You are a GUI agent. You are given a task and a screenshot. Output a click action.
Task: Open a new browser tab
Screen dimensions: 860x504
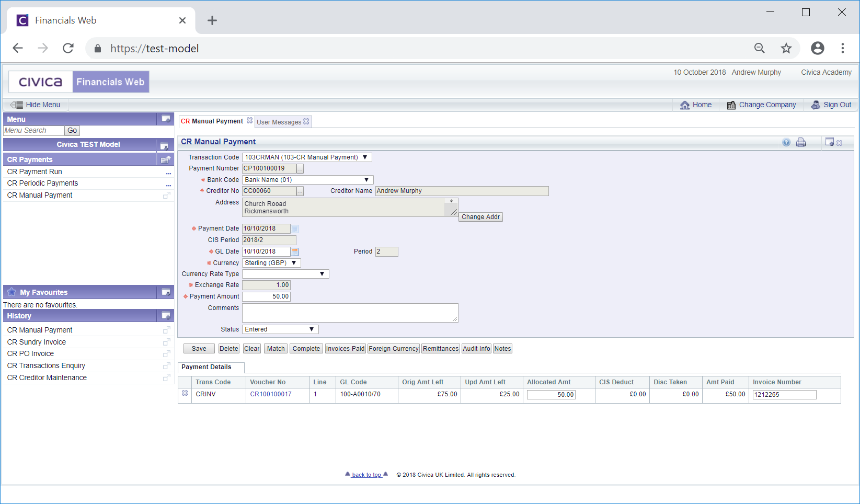click(x=212, y=20)
